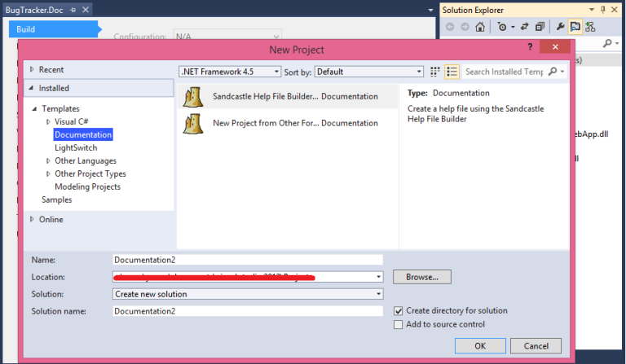626x364 pixels.
Task: Enable Add to source control checkbox
Action: click(x=398, y=325)
